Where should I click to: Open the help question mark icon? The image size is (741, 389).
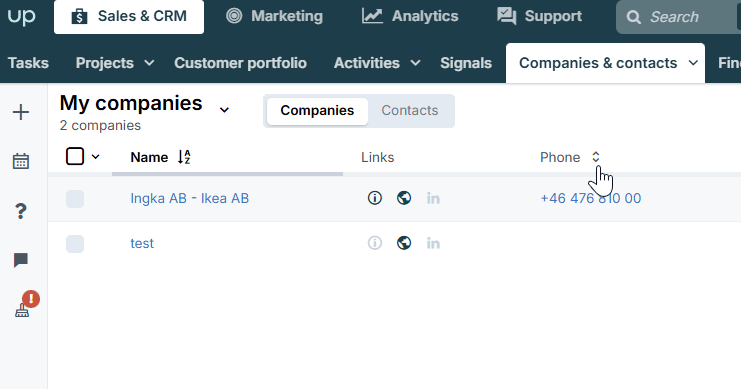(21, 211)
